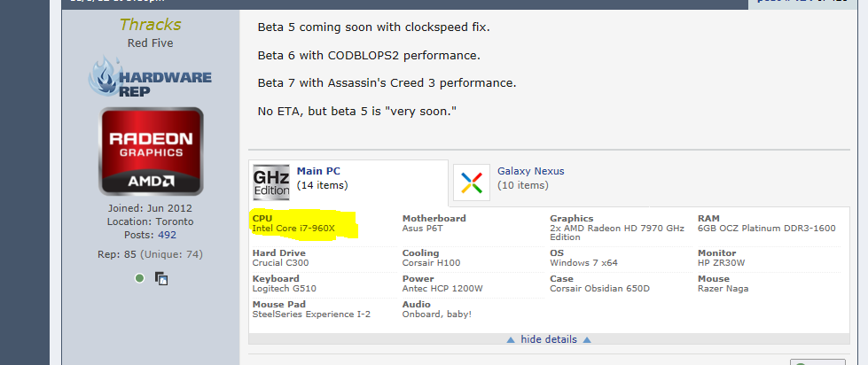Select the Main PC rig tab

(x=318, y=172)
